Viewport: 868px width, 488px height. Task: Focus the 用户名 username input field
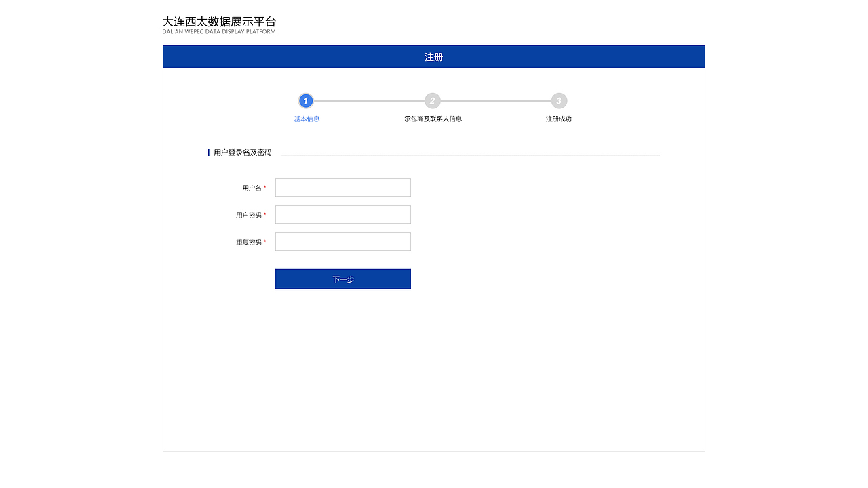coord(343,188)
